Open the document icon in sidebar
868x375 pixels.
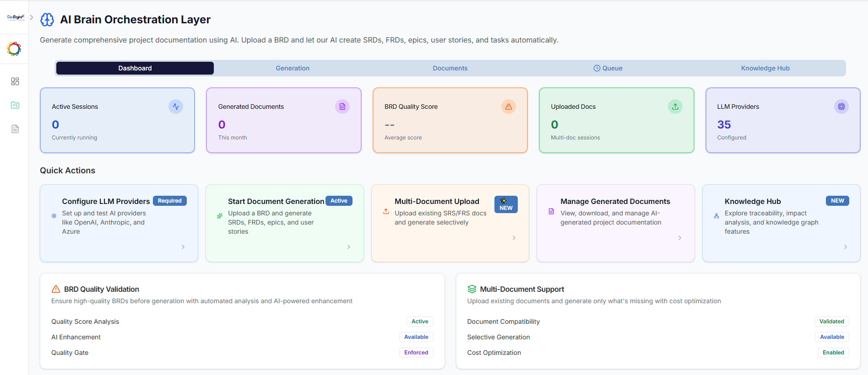point(15,129)
